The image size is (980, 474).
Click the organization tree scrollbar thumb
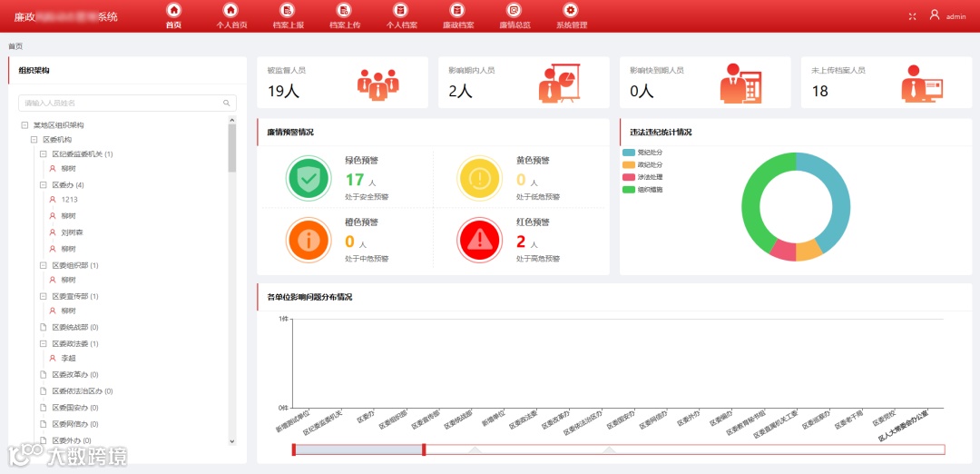(232, 148)
